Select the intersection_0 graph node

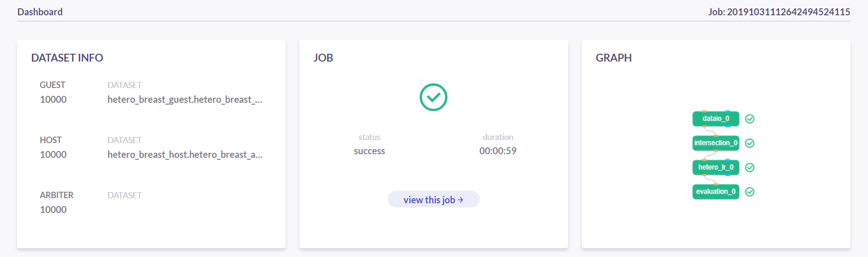715,143
